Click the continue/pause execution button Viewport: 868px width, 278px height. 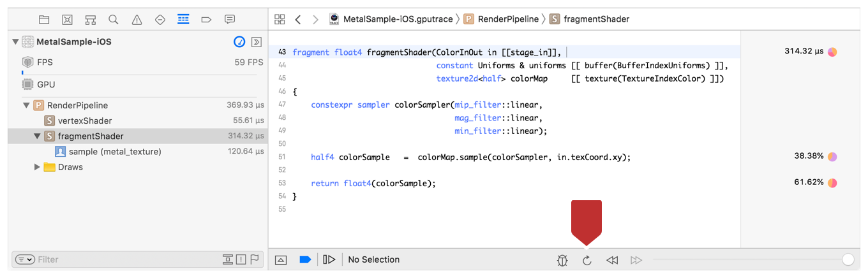[x=329, y=260]
